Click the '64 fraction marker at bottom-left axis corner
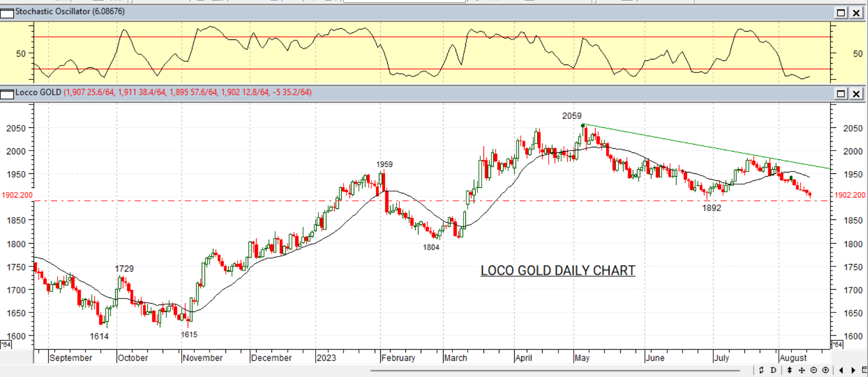The width and height of the screenshot is (868, 377). point(6,344)
